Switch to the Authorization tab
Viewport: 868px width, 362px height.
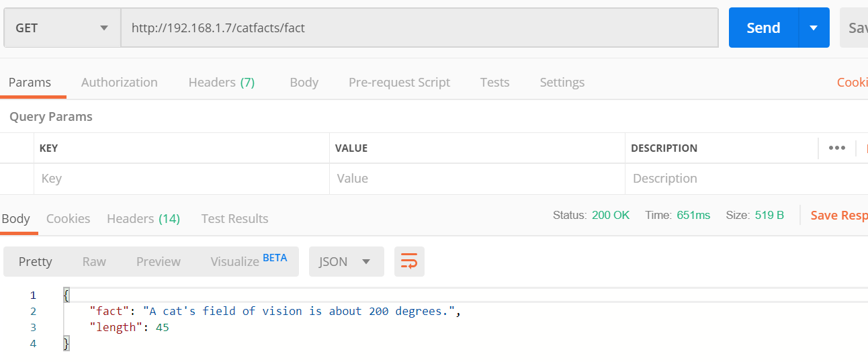119,83
